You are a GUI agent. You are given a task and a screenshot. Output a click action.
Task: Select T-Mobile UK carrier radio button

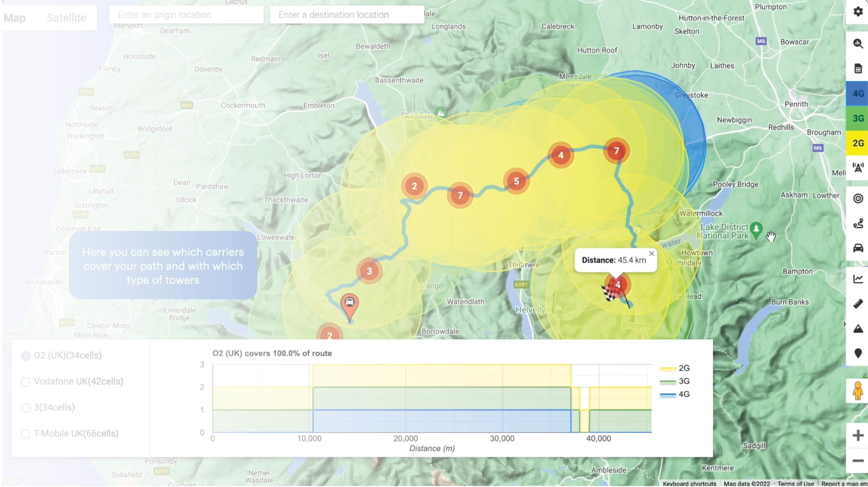click(26, 434)
